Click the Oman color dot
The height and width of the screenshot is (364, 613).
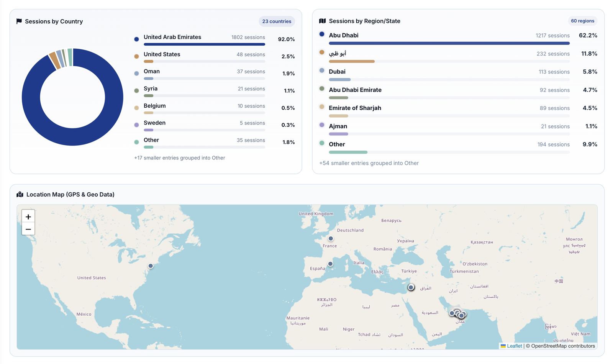coord(136,73)
